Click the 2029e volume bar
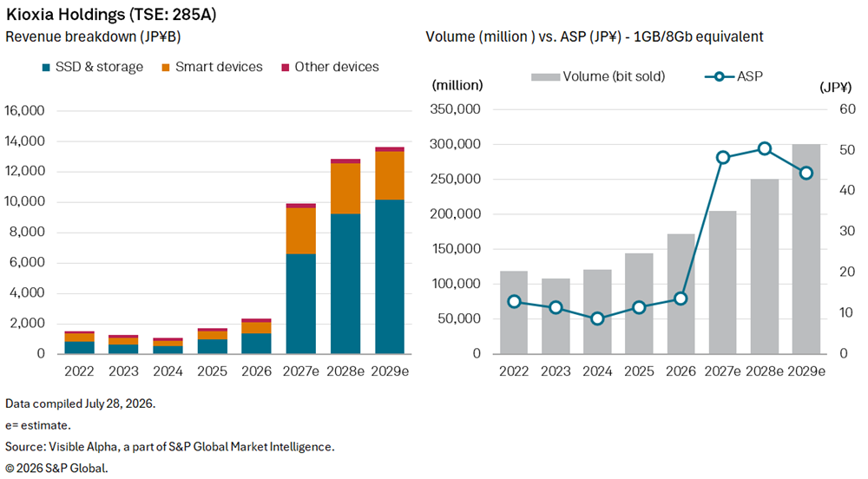The height and width of the screenshot is (479, 868). (x=806, y=249)
